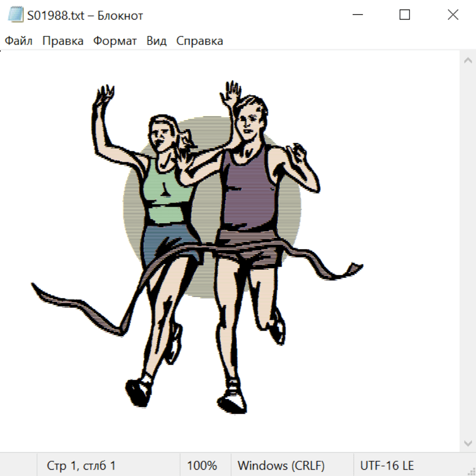476x476 pixels.
Task: Close the S01988.txt Notepad window
Action: pyautogui.click(x=453, y=15)
